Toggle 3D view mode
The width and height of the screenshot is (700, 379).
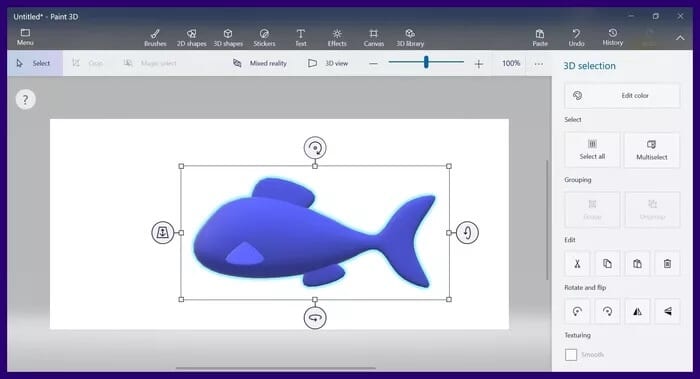[x=328, y=63]
